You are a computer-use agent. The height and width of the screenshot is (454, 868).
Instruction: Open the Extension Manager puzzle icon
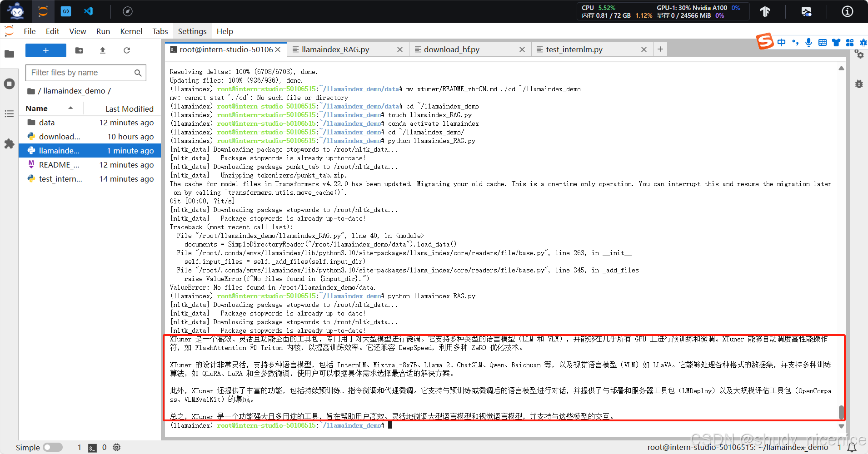[x=9, y=144]
